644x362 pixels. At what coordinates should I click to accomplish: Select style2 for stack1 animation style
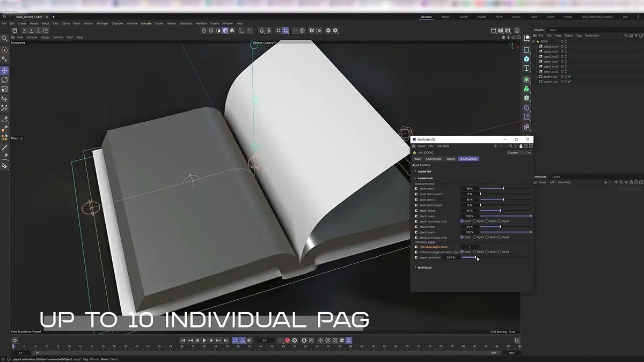[x=474, y=221]
